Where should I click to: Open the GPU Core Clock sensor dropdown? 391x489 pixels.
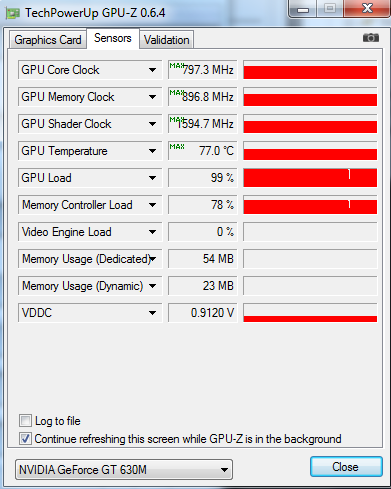(x=153, y=70)
